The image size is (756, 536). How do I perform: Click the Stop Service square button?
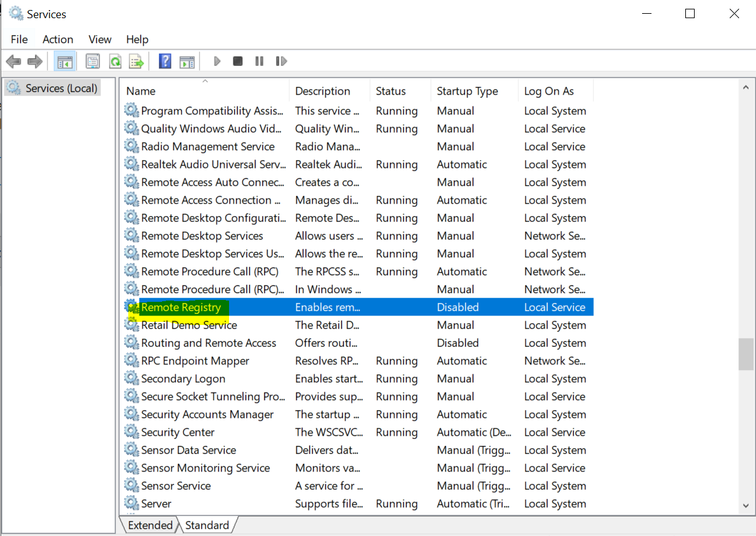(238, 61)
